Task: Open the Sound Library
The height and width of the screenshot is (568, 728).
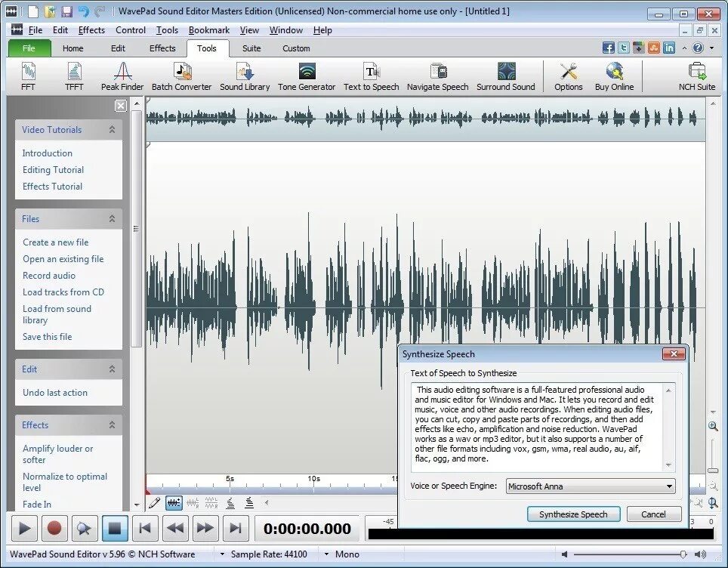Action: click(x=245, y=76)
